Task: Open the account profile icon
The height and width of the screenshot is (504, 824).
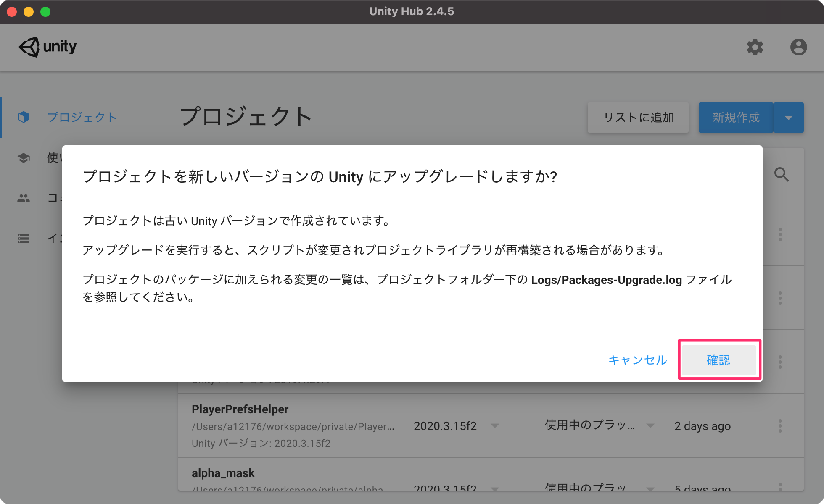Action: (798, 47)
